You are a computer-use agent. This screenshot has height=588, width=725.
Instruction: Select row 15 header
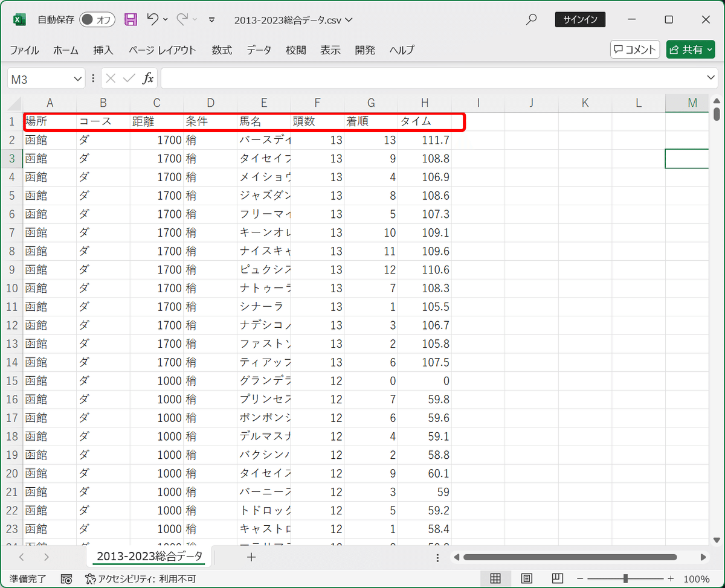13,381
